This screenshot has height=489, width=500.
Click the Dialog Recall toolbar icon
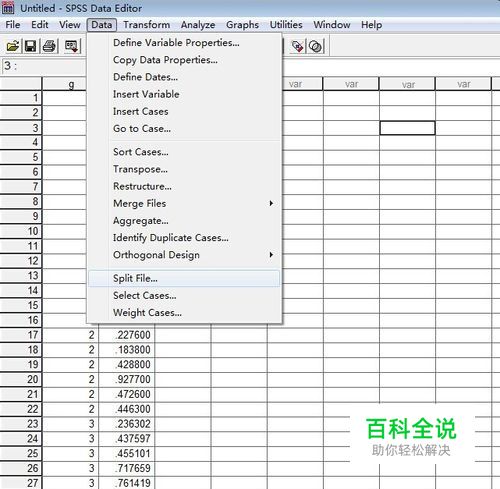pos(71,46)
